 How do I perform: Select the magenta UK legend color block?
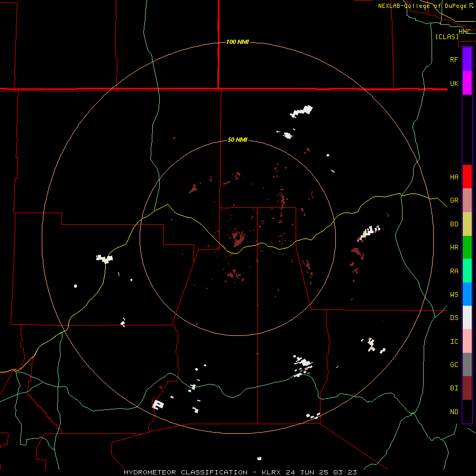coord(467,83)
